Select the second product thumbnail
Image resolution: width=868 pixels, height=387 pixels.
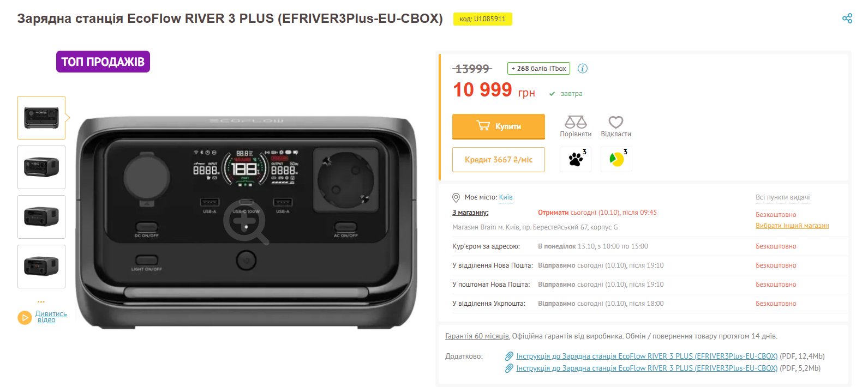coord(41,167)
